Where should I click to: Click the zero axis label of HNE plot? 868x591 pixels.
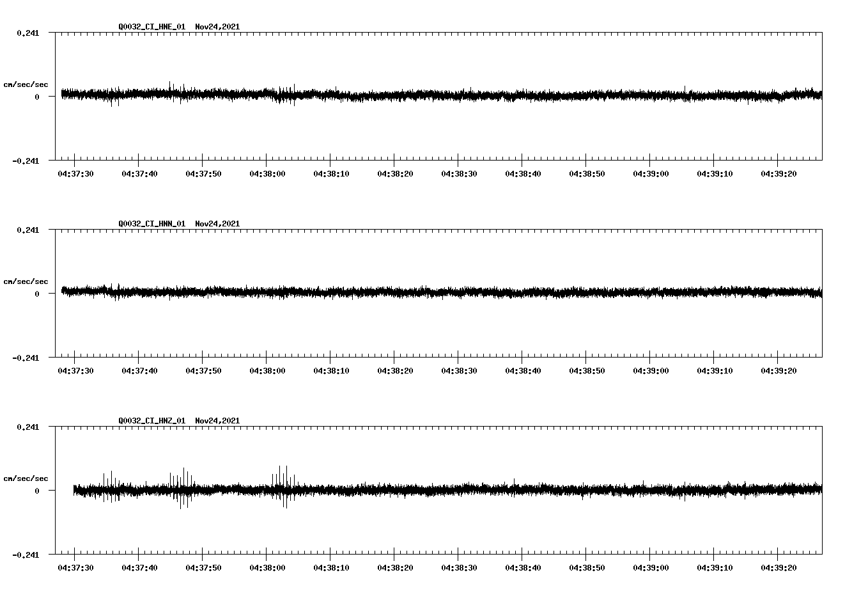[x=37, y=97]
